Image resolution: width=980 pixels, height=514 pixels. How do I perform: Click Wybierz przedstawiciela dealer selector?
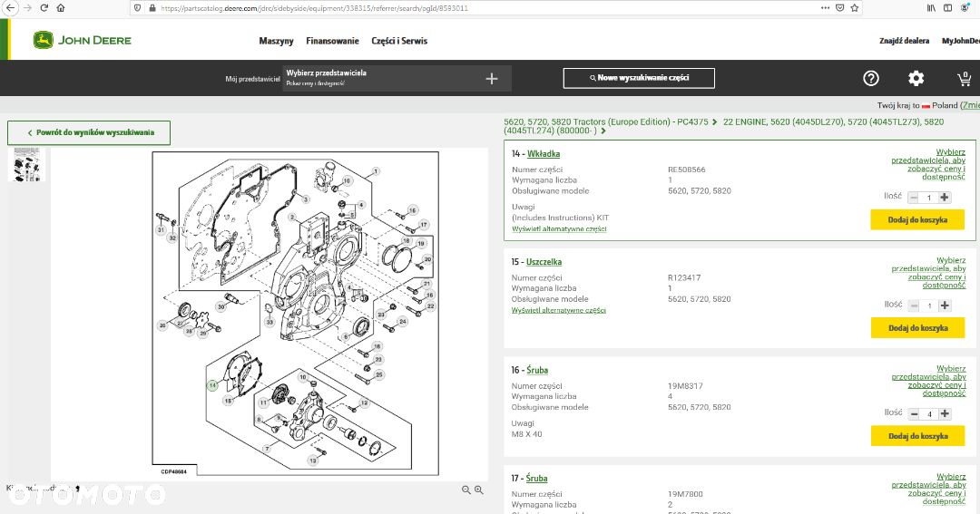[397, 78]
